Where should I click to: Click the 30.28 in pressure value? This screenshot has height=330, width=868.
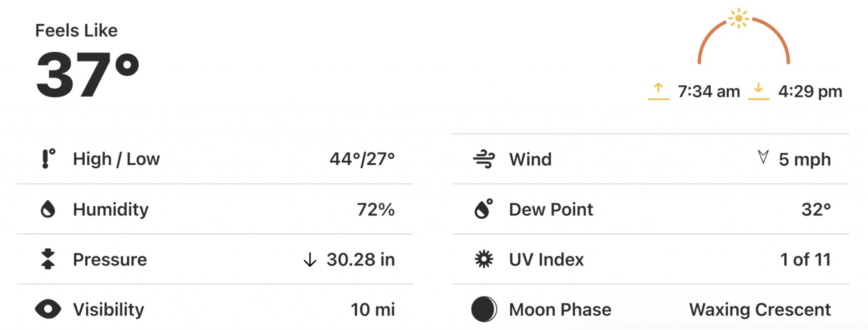tap(361, 260)
